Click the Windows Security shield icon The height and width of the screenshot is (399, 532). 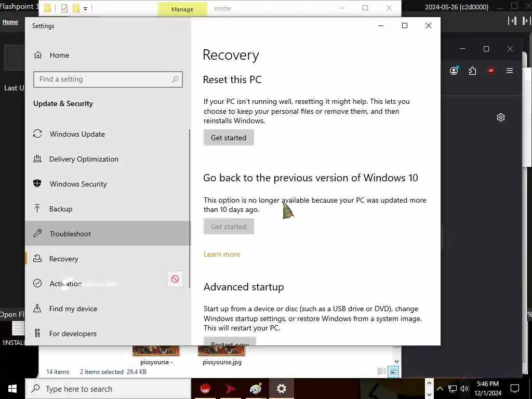click(37, 183)
